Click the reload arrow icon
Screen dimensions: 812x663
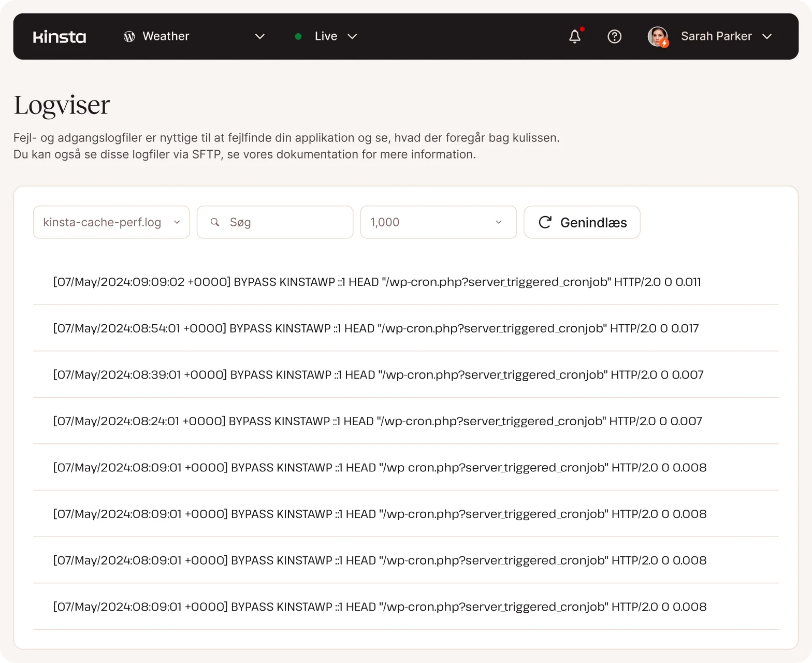[545, 222]
